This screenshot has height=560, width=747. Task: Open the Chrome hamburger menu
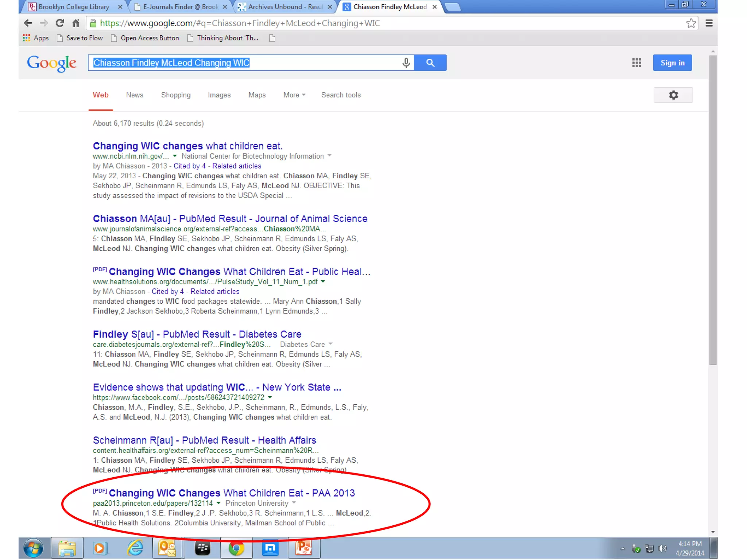coord(709,23)
